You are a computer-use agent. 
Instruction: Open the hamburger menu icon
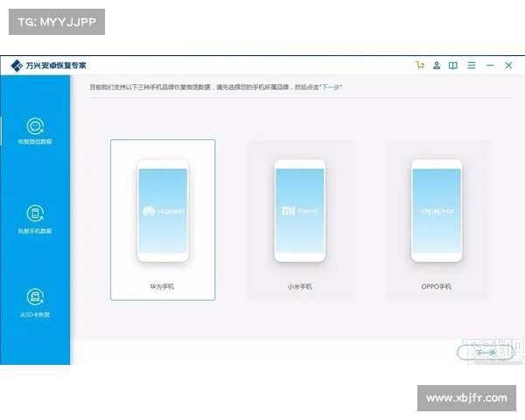[x=472, y=66]
